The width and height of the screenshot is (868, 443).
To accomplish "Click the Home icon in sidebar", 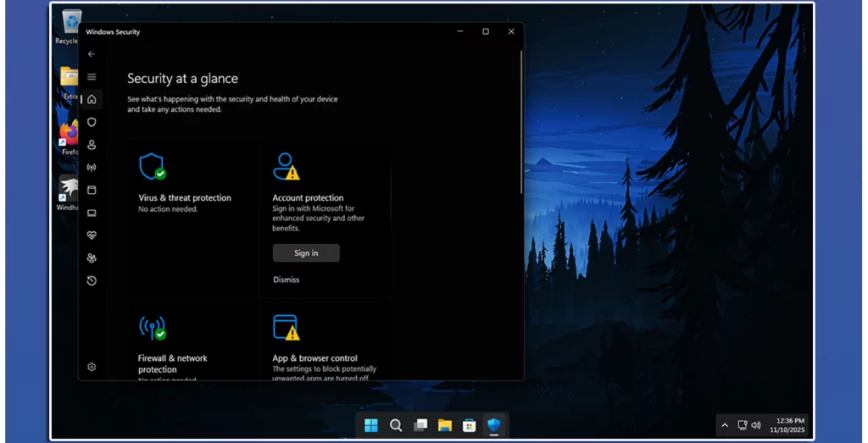I will 92,99.
